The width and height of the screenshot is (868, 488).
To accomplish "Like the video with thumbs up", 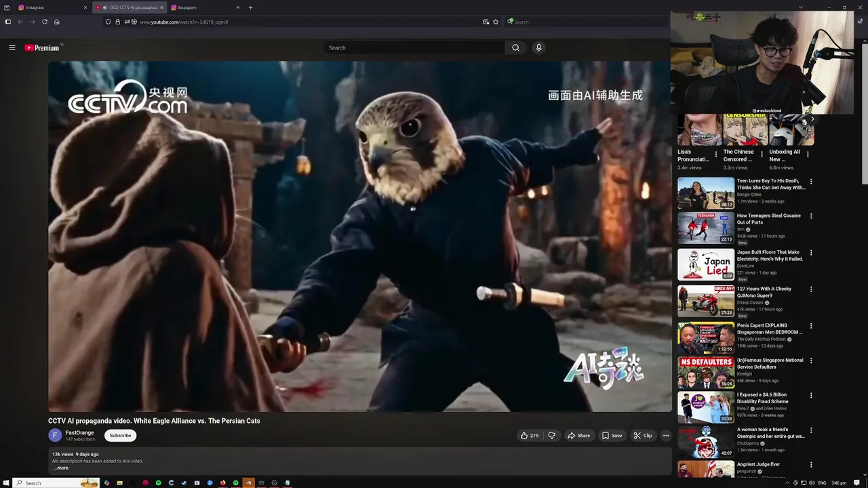I will tap(529, 435).
